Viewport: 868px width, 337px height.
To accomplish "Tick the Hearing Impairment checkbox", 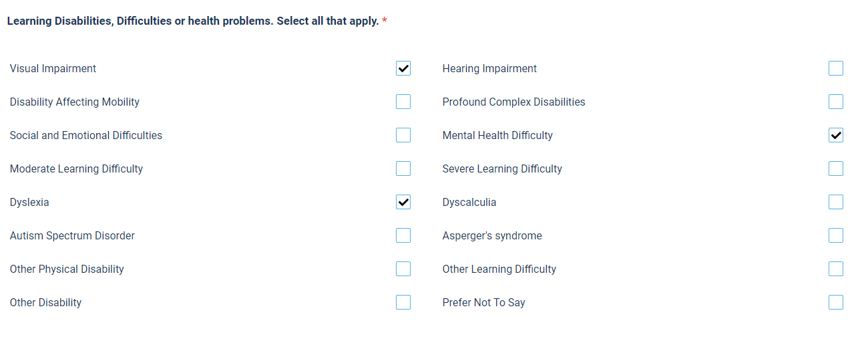I will pos(836,68).
